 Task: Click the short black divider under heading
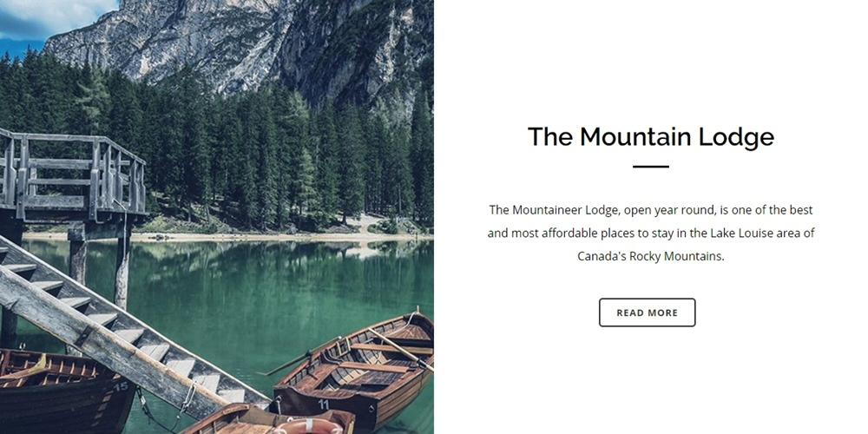650,166
